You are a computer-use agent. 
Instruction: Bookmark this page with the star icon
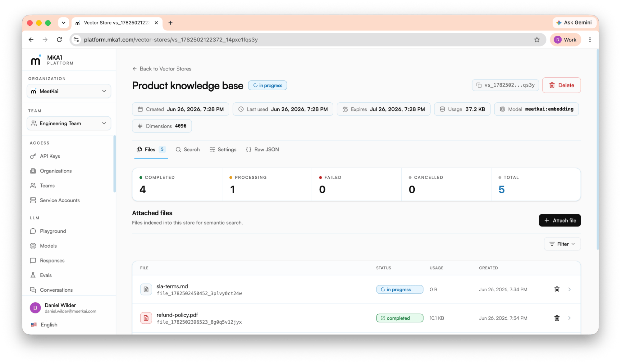[x=537, y=40]
